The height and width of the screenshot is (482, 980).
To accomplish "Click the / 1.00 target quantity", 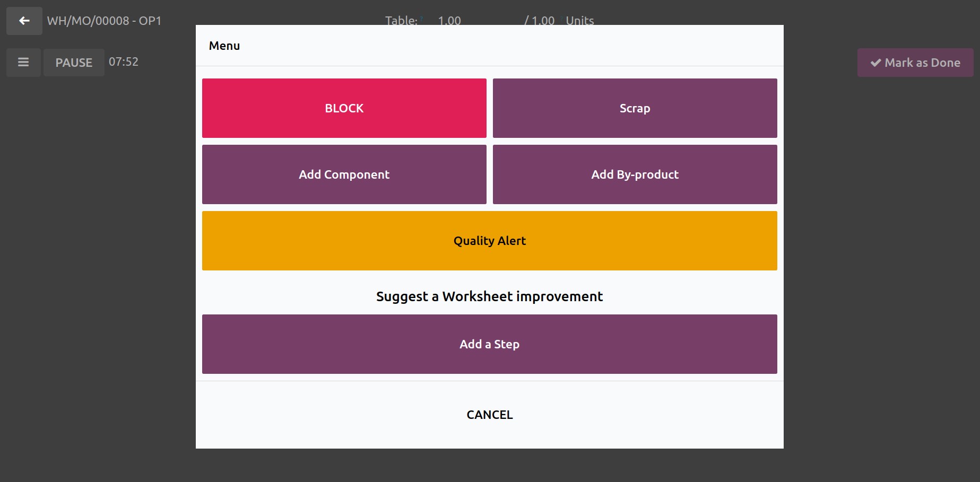I will [x=540, y=21].
